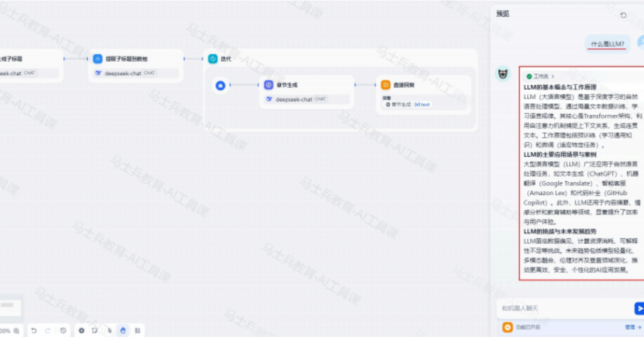Send the chat message with blue arrow
The width and height of the screenshot is (644, 338).
click(639, 308)
